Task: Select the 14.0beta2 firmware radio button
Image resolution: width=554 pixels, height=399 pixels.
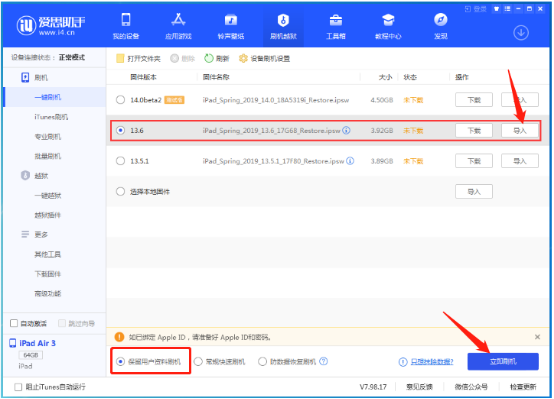Action: tap(120, 100)
